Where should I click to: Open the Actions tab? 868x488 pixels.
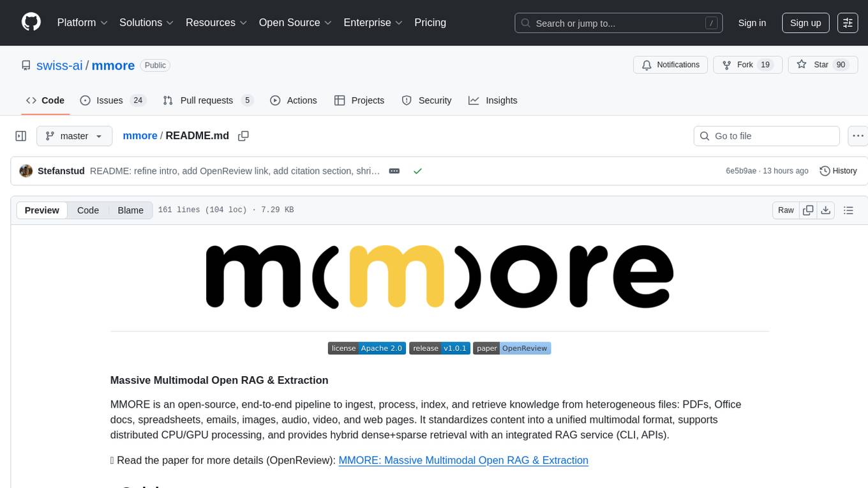(294, 100)
